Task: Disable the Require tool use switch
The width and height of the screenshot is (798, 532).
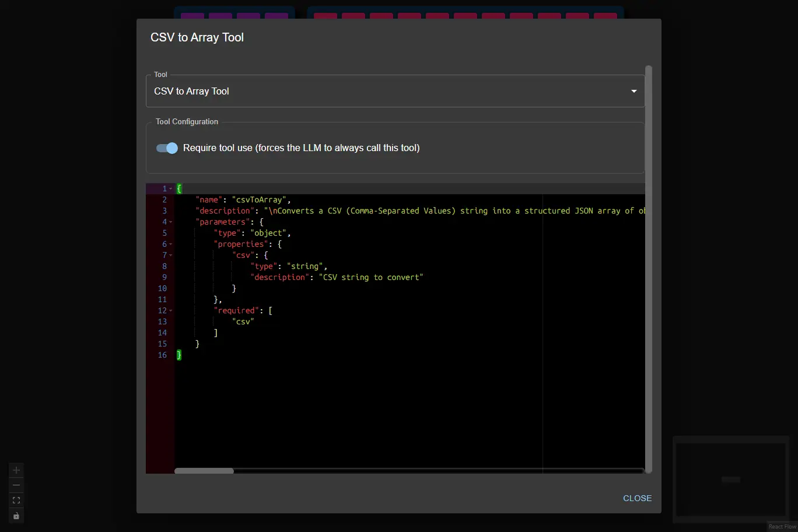Action: coord(166,148)
